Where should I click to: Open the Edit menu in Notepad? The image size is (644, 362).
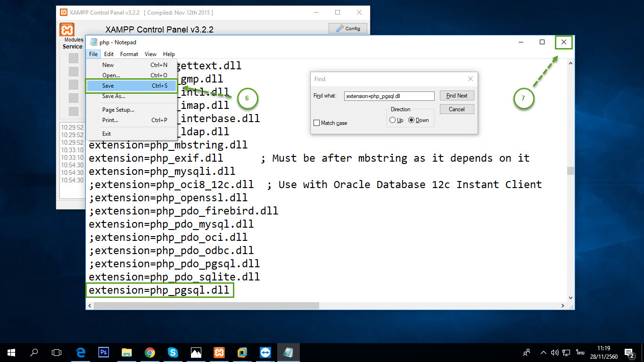click(x=109, y=54)
